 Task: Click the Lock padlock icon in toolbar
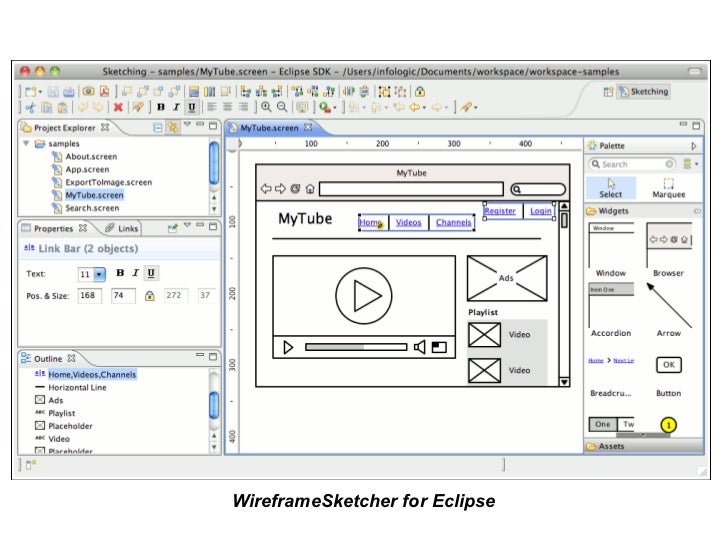click(420, 91)
